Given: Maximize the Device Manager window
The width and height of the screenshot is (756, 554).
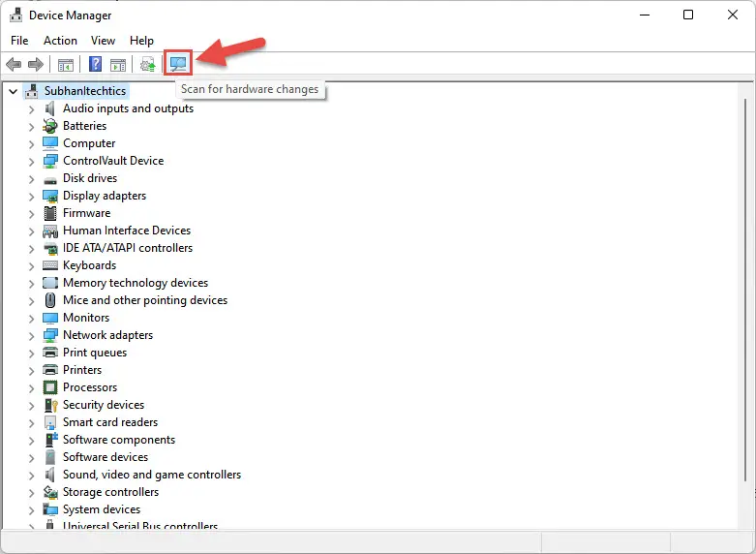Looking at the screenshot, I should tap(688, 15).
